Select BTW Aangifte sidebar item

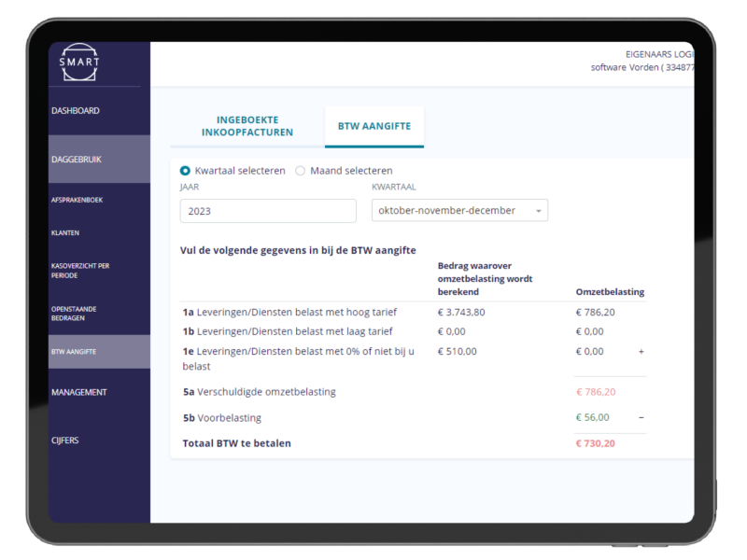click(74, 352)
